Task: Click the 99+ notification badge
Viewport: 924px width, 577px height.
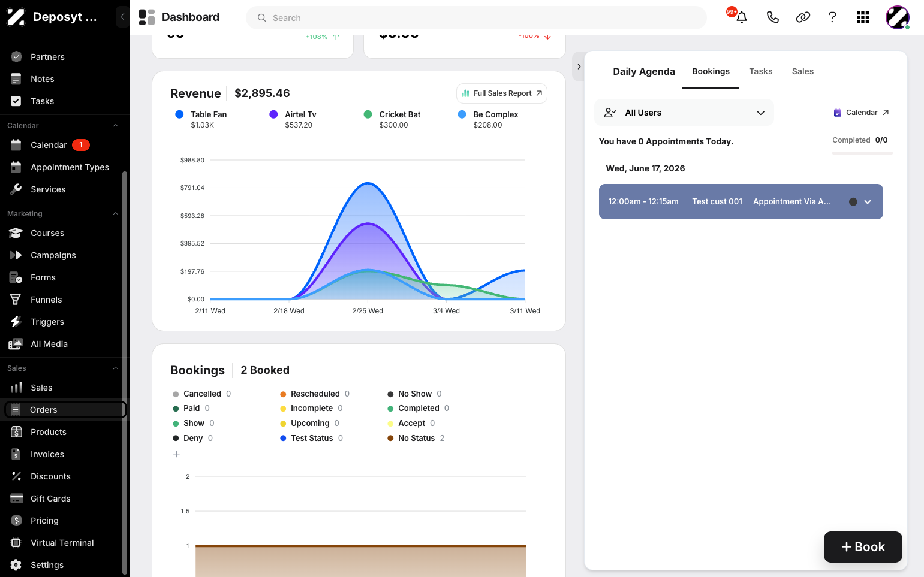Action: pos(732,11)
